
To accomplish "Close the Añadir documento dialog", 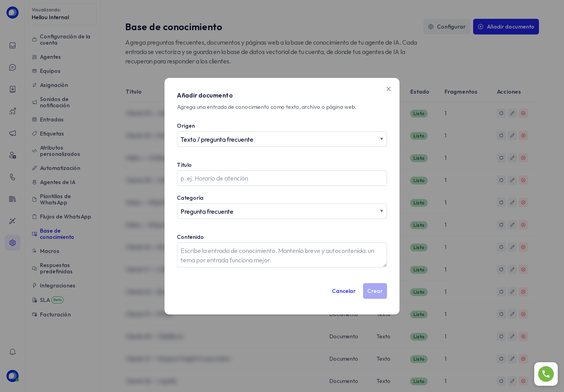I will tap(388, 89).
